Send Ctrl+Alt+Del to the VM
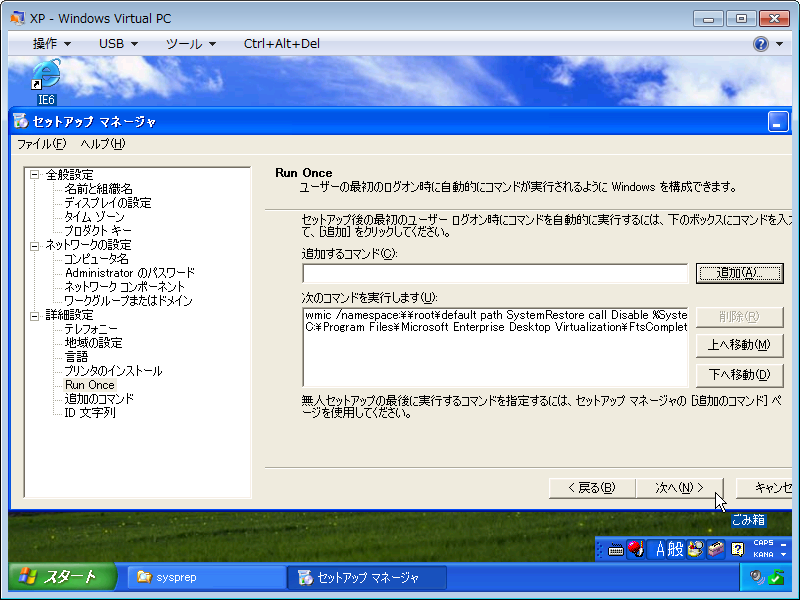 click(x=282, y=44)
